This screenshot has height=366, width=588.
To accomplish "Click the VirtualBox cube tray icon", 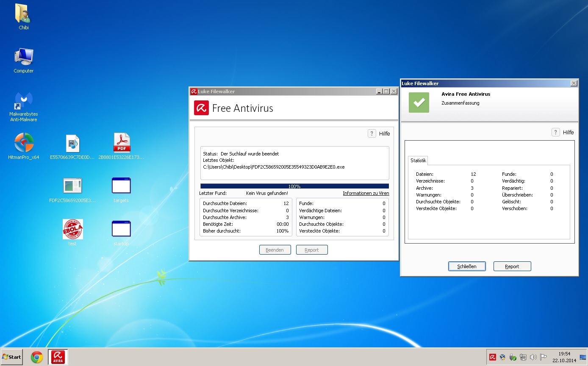I will tap(503, 357).
